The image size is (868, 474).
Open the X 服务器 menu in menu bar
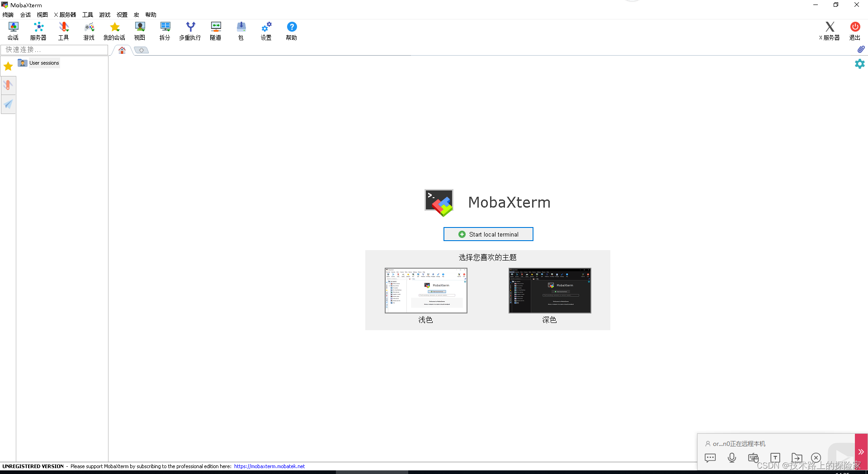coord(65,15)
